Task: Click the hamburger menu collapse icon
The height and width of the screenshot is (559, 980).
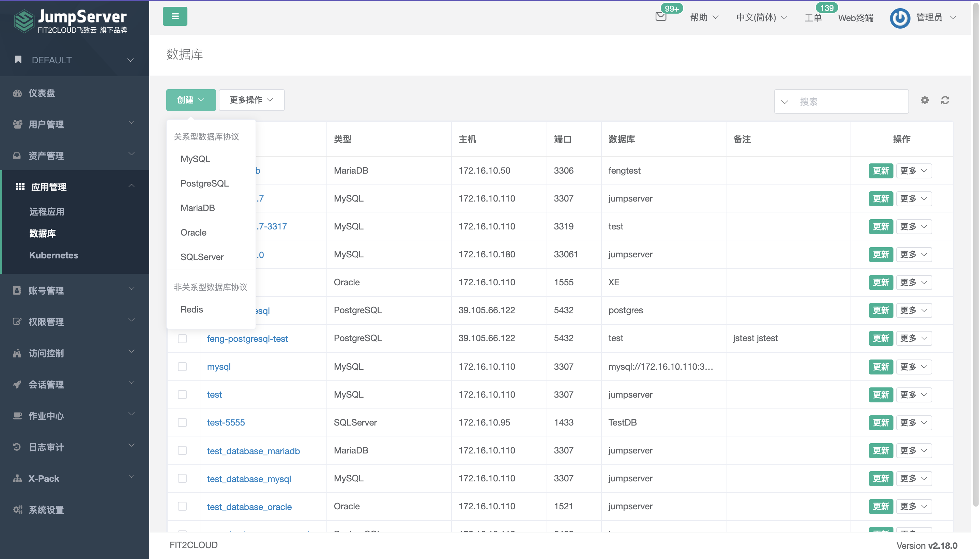Action: pyautogui.click(x=175, y=16)
